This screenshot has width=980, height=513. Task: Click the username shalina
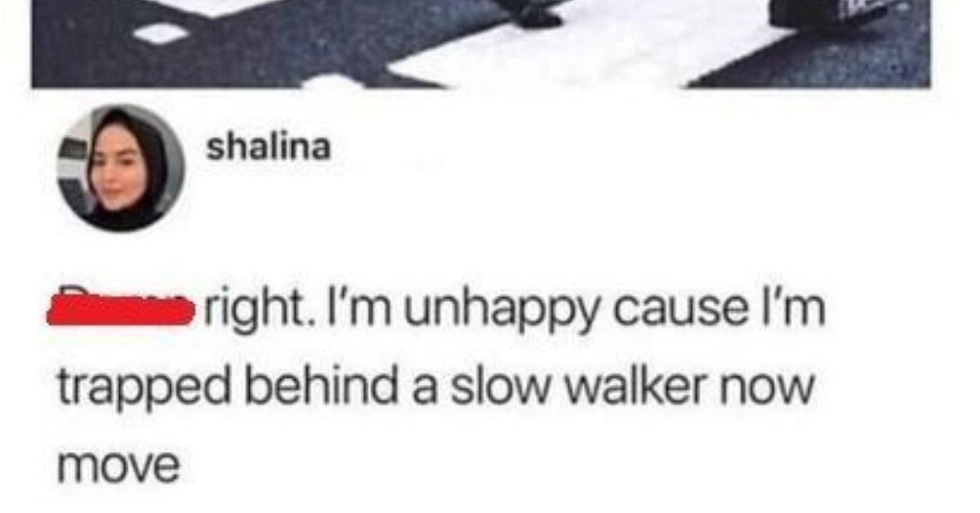pos(269,148)
